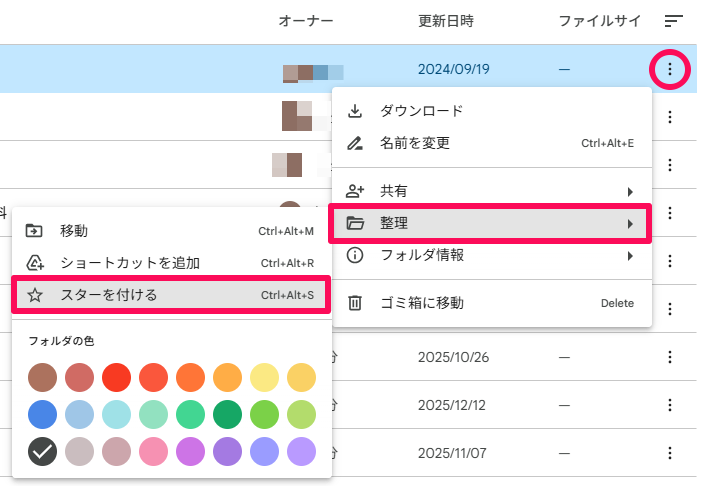Expand the 整理 submenu entry

point(492,223)
